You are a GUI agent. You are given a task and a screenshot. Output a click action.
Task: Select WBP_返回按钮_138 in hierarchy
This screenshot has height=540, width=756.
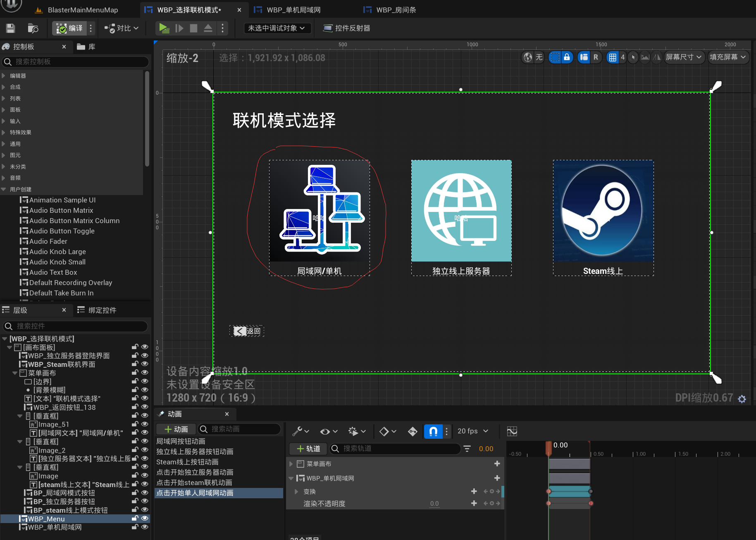(64, 407)
